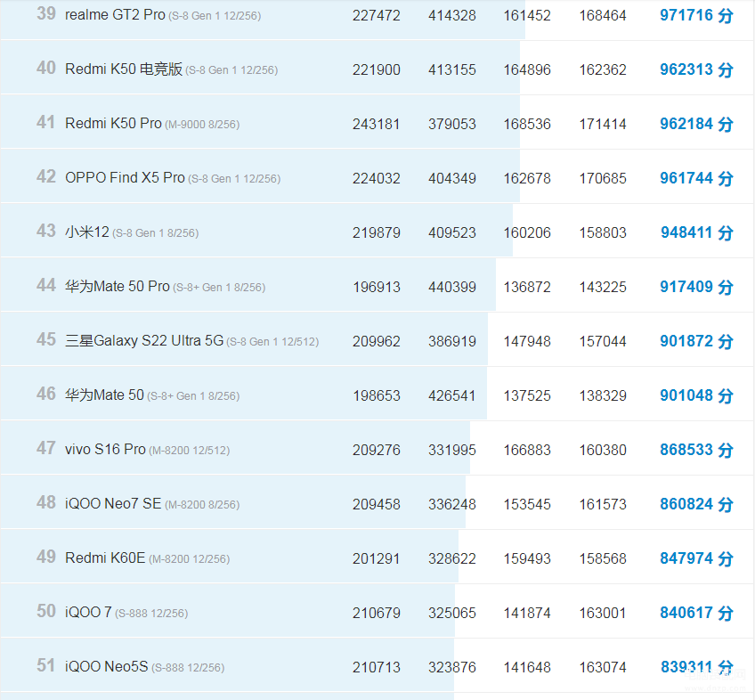Viewport: 755px width, 700px height.
Task: Click total score 901872 分
Action: [x=696, y=341]
